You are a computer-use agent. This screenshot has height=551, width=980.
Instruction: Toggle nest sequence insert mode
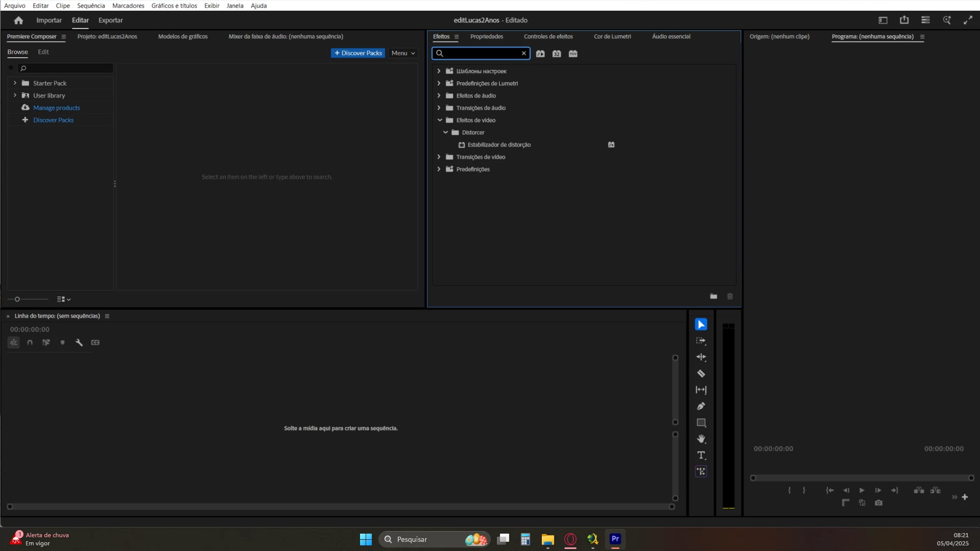(13, 343)
